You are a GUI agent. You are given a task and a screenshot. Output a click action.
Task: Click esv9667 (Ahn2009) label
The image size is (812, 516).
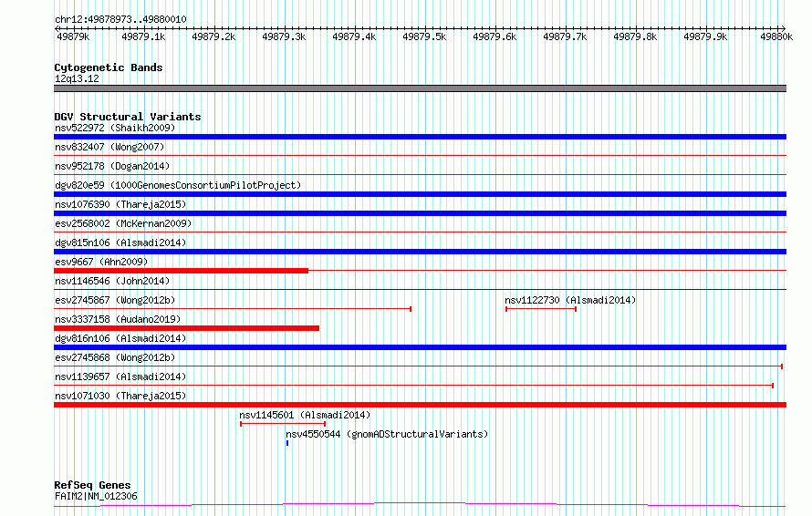101,262
